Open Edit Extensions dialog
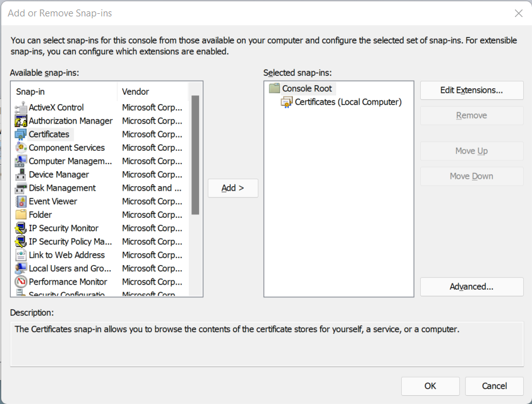 (x=471, y=90)
